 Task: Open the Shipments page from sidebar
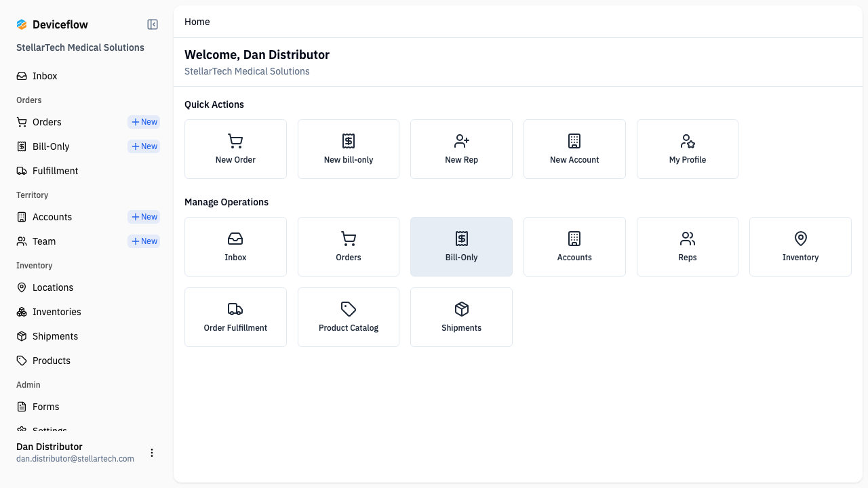pos(55,335)
